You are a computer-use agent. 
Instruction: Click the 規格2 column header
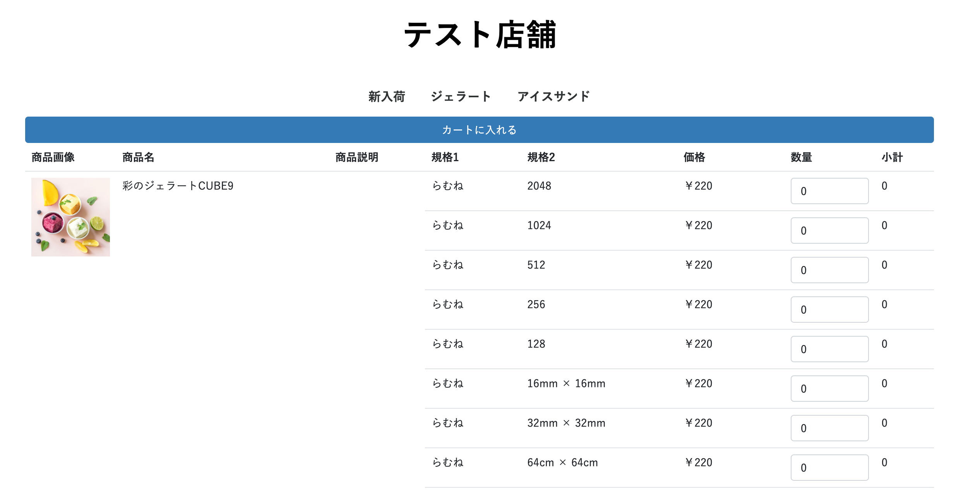pos(541,157)
